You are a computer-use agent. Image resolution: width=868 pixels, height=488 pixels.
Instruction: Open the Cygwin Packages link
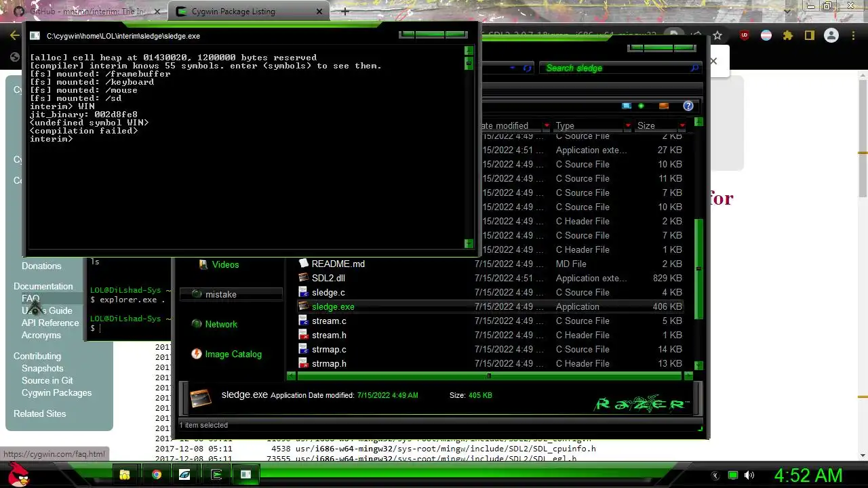click(56, 392)
